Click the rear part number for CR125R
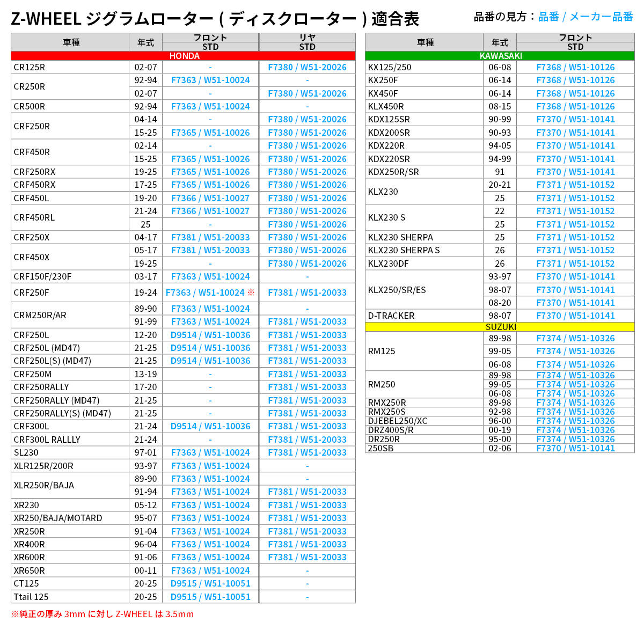 pyautogui.click(x=307, y=67)
